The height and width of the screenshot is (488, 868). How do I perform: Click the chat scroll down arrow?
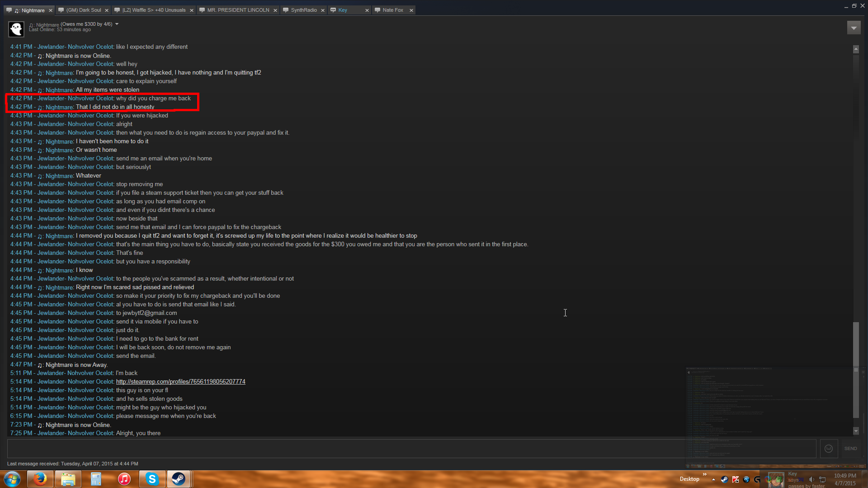pyautogui.click(x=856, y=431)
